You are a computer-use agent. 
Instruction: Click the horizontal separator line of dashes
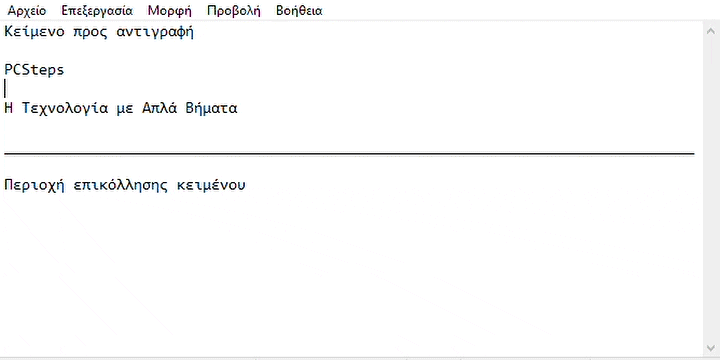(x=349, y=154)
